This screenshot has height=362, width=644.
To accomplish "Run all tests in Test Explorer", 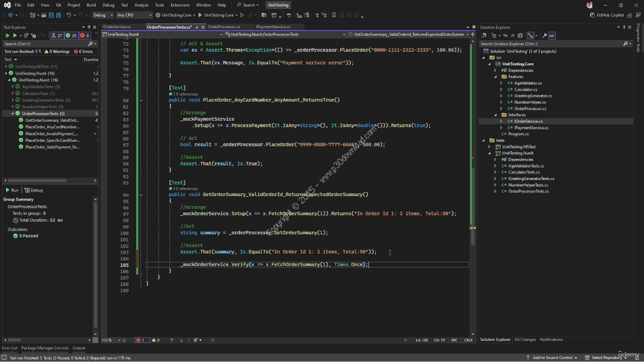I will point(7,36).
